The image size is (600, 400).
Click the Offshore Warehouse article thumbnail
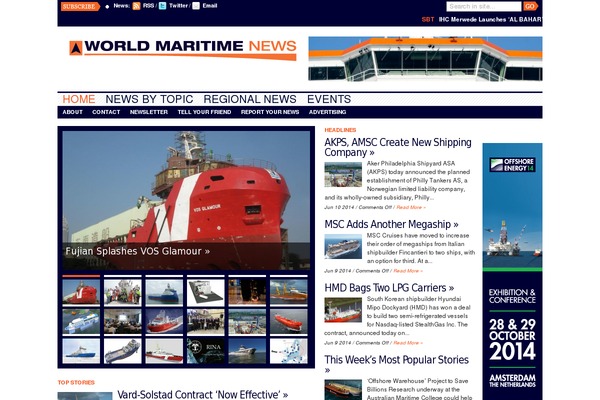coord(343,390)
